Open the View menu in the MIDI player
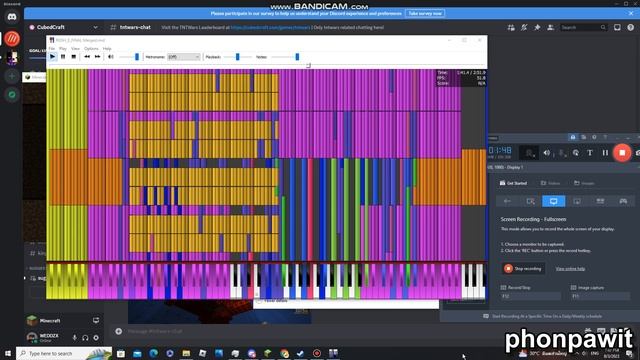The height and width of the screenshot is (360, 640). 76,49
